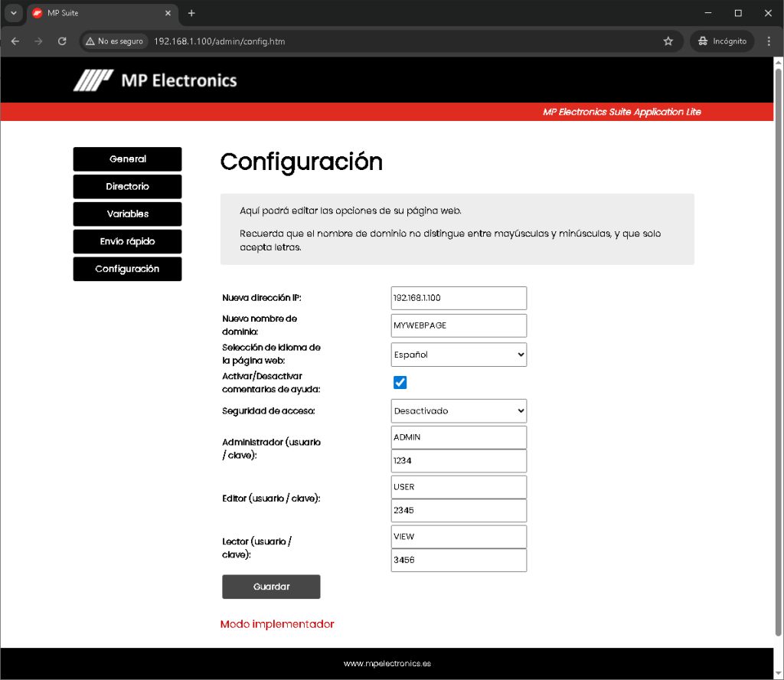Image resolution: width=784 pixels, height=680 pixels.
Task: Toggle the help comments checkbox
Action: [x=400, y=383]
